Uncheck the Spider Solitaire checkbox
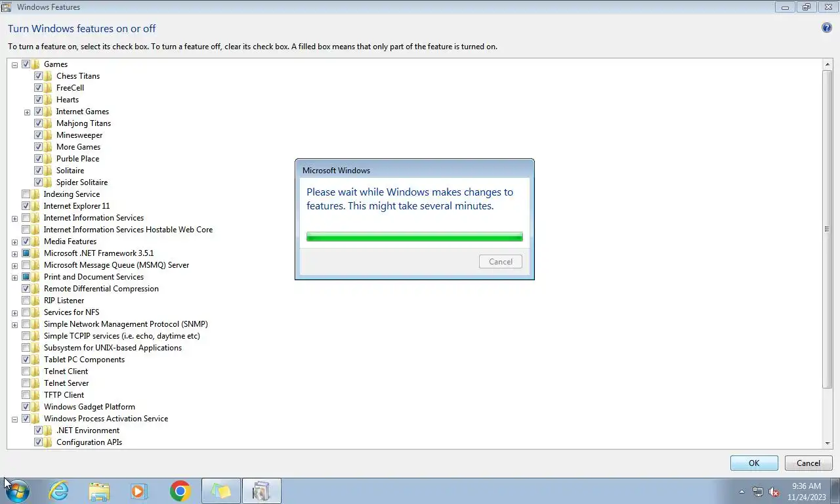 (39, 182)
